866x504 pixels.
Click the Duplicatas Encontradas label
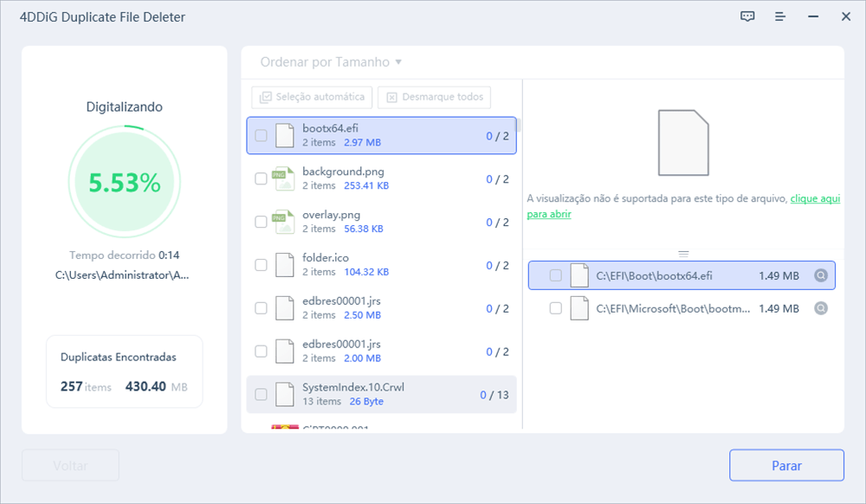pos(118,357)
